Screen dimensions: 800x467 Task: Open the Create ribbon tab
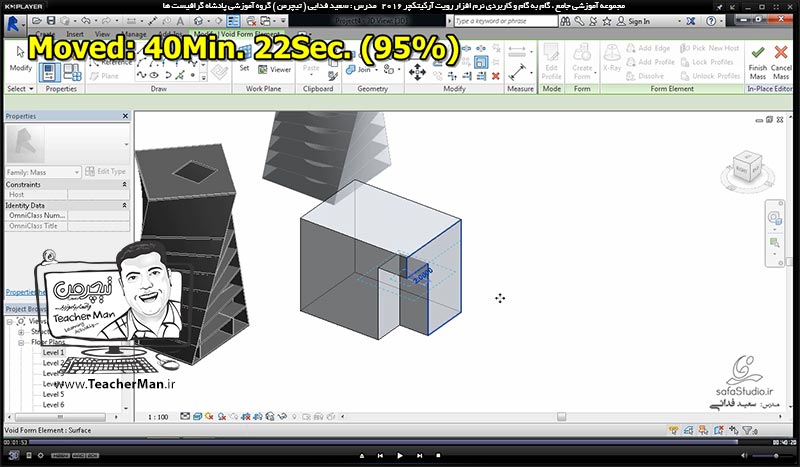click(45, 34)
